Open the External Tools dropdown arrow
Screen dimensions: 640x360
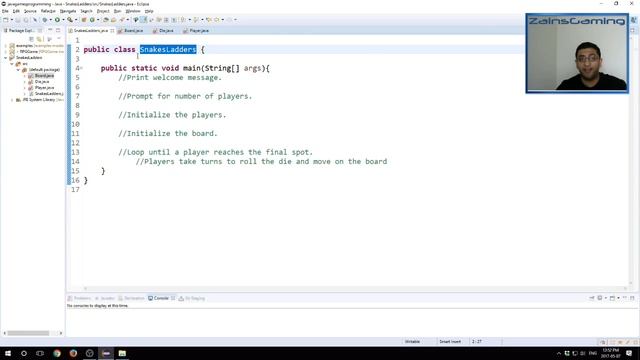tap(76, 20)
